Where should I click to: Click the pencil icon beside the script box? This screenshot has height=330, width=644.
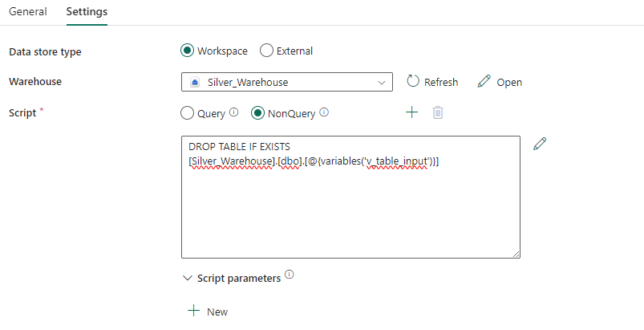pos(540,144)
